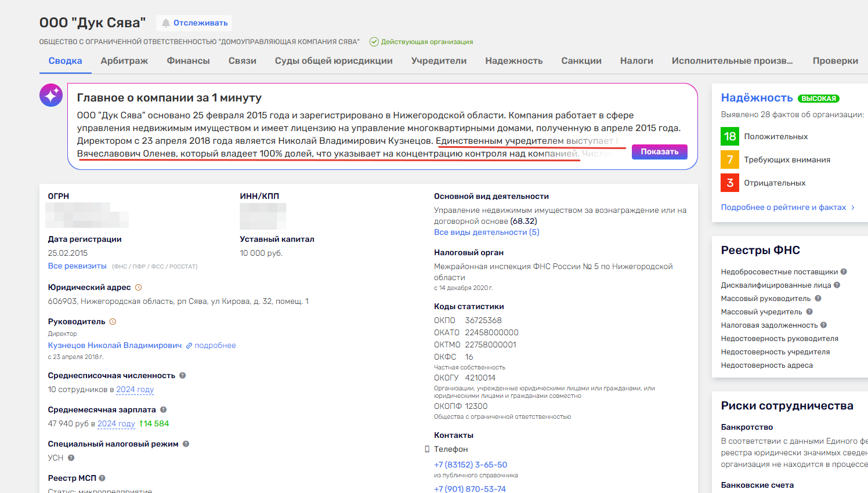Expand summary with Показать button
Image resolution: width=868 pixels, height=493 pixels.
point(659,152)
